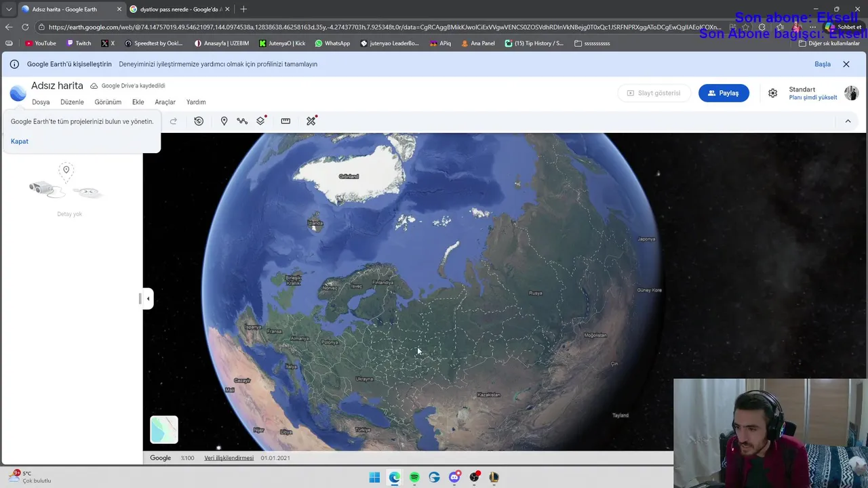Open the Dosya menu
This screenshot has width=868, height=488.
[41, 102]
